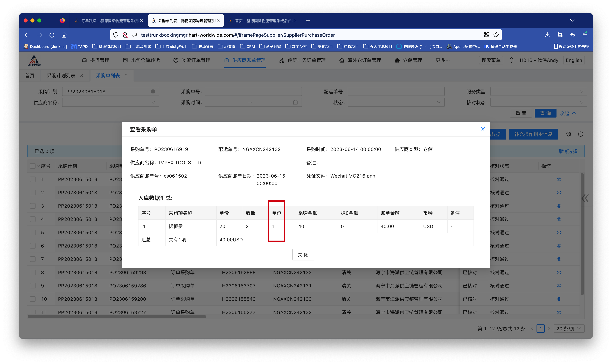Tick the checkbox for row 10
Viewport: 612px width, 364px height.
click(x=33, y=299)
